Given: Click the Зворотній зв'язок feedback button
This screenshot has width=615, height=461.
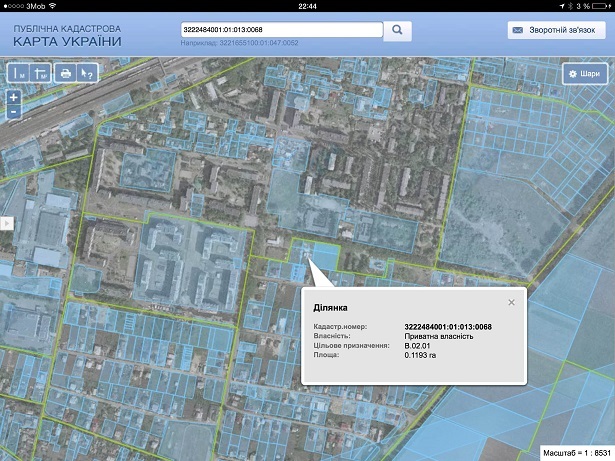Looking at the screenshot, I should [556, 31].
